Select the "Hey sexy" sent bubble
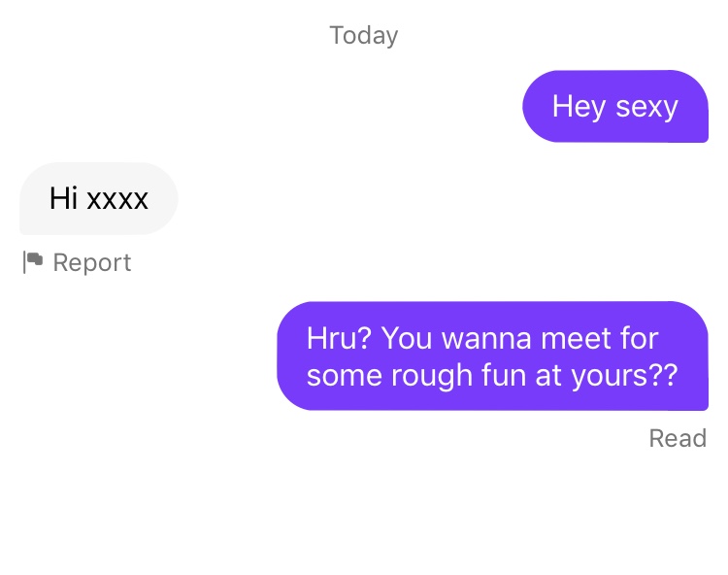Viewport: 728px width, 575px height. [x=615, y=107]
